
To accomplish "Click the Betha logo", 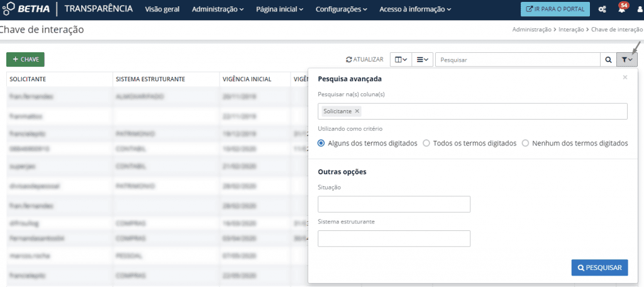I will (25, 9).
